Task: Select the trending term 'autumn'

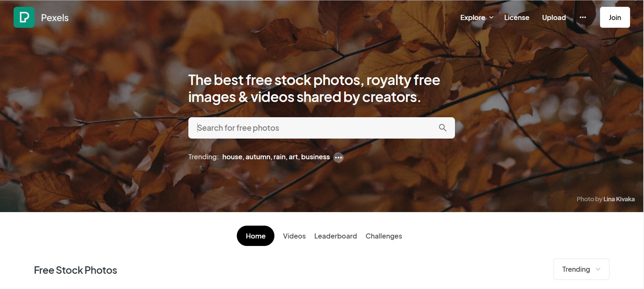Action: point(258,157)
